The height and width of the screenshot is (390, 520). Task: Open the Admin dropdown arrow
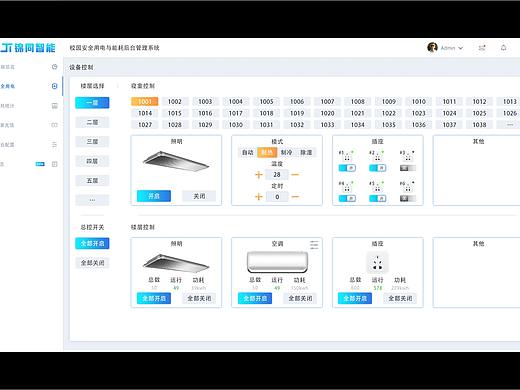(x=461, y=48)
